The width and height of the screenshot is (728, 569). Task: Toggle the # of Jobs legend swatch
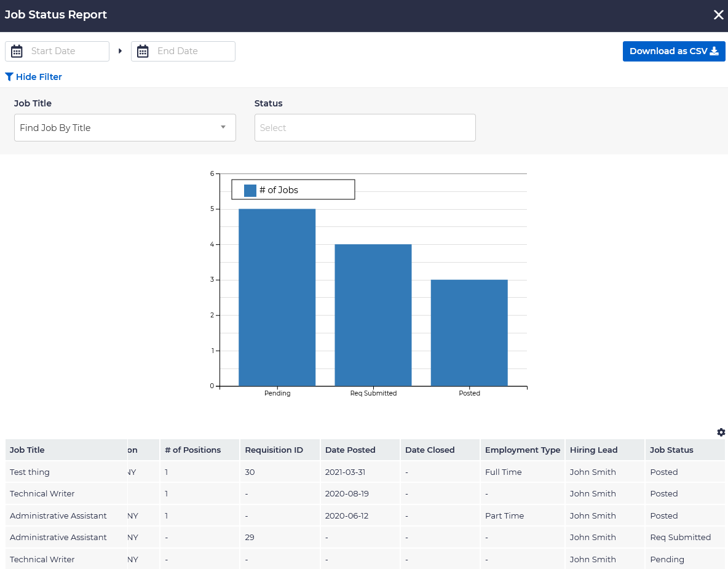tap(250, 190)
